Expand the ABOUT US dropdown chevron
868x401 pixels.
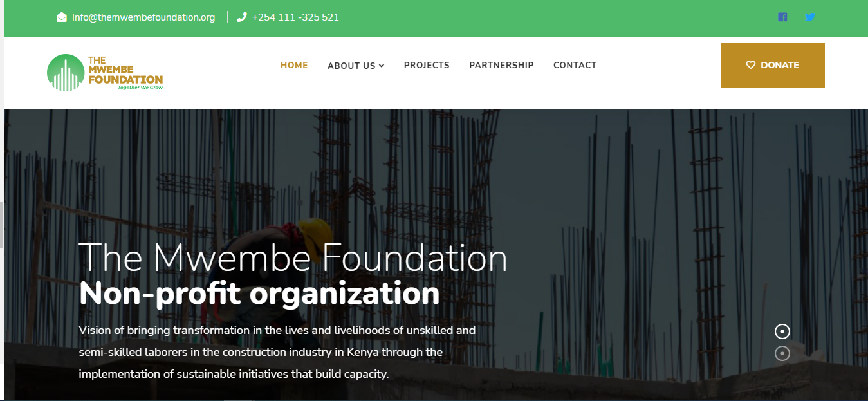click(x=382, y=66)
